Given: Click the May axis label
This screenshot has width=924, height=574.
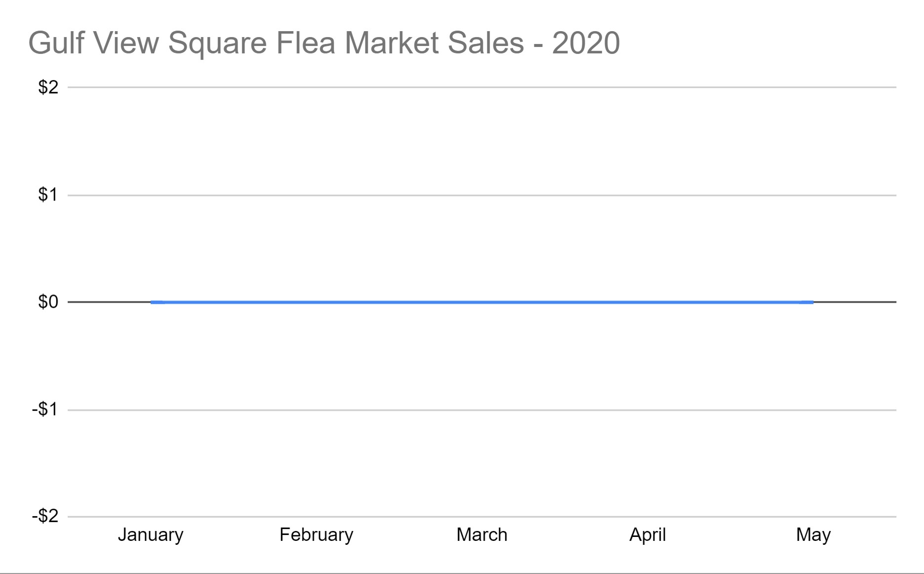Looking at the screenshot, I should click(x=813, y=535).
